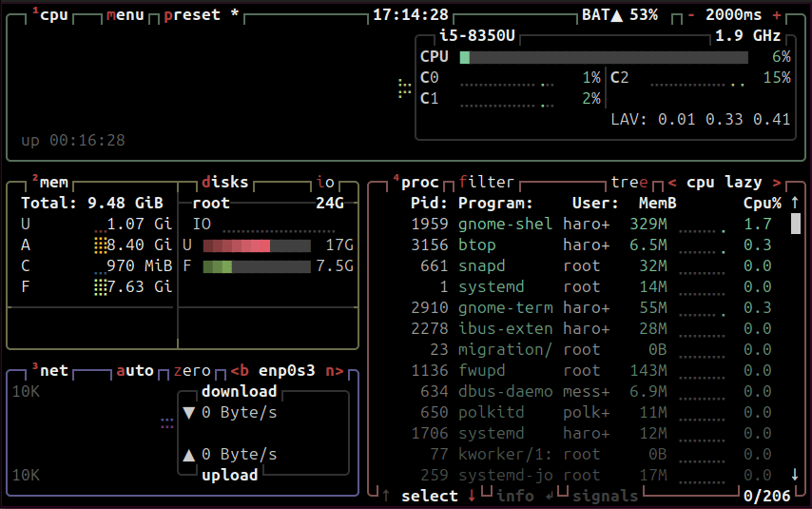Click the Cpu% column header

coord(763,204)
